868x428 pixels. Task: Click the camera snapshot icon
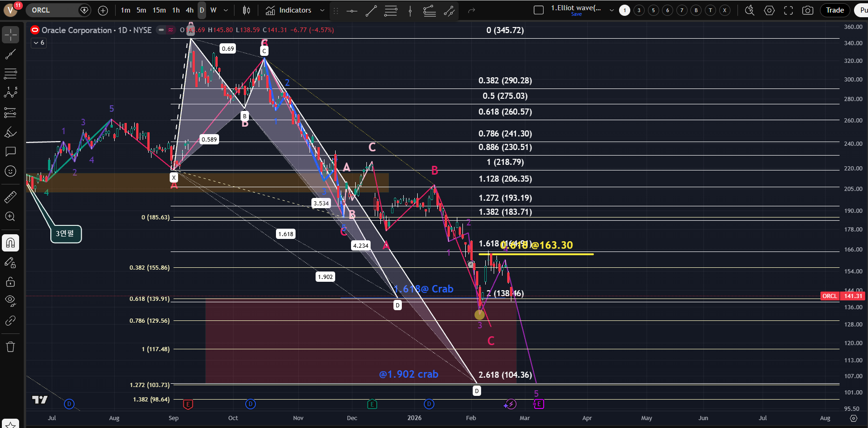coord(807,10)
